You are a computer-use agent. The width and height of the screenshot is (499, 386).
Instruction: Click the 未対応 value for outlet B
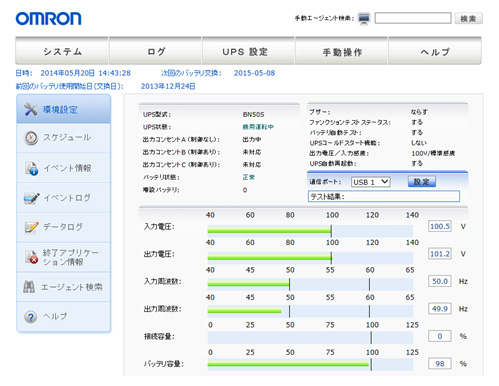point(252,152)
